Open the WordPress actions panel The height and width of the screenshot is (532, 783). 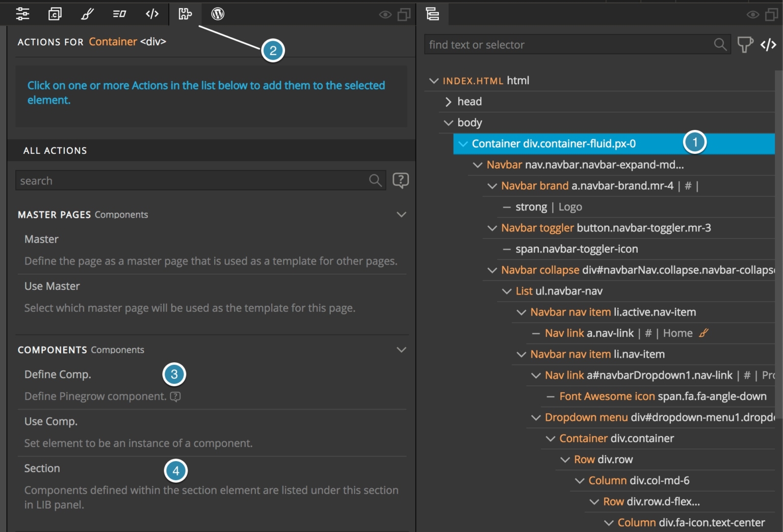coord(217,14)
